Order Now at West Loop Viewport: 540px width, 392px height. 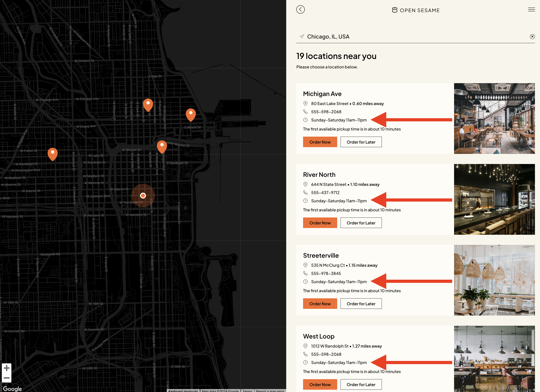coord(320,384)
